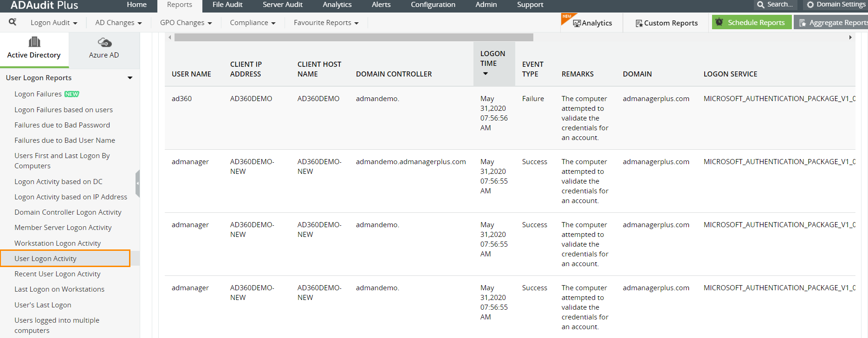Open Domain Settings
This screenshot has height=338, width=868.
tap(836, 5)
